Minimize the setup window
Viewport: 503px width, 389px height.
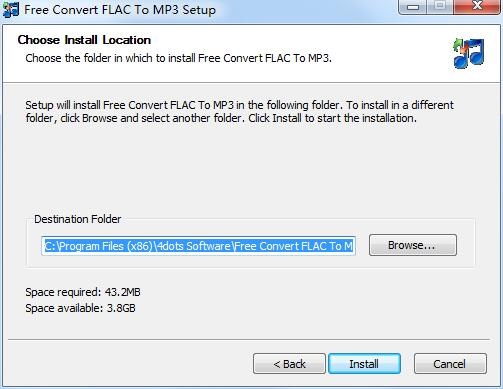[413, 7]
